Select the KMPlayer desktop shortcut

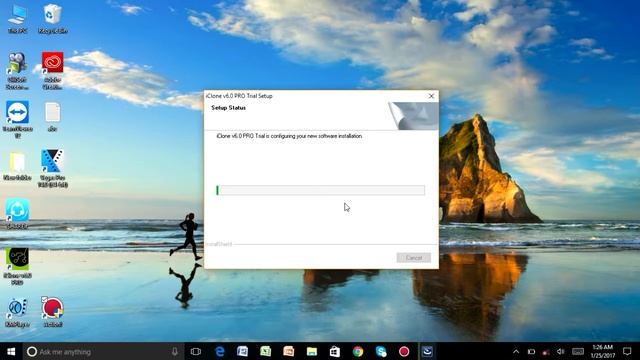point(17,312)
